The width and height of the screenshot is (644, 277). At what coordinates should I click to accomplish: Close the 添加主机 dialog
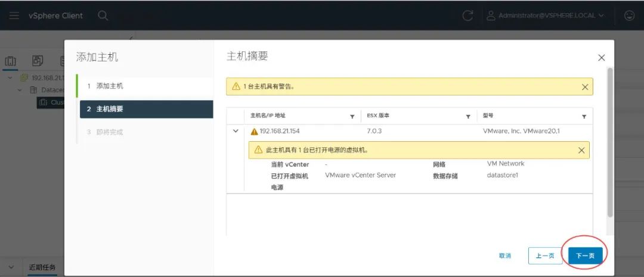[x=601, y=58]
